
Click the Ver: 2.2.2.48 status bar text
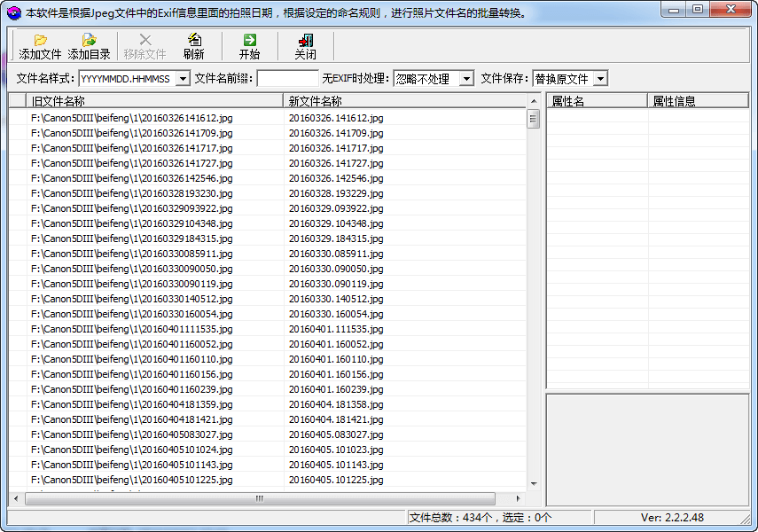pos(672,518)
